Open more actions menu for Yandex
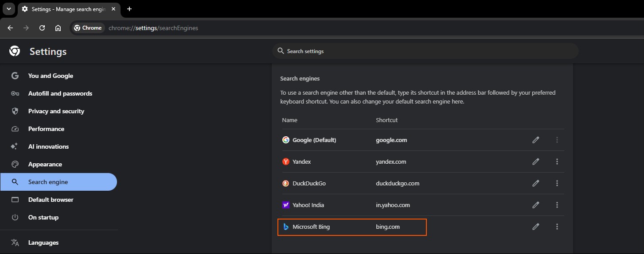 point(557,162)
